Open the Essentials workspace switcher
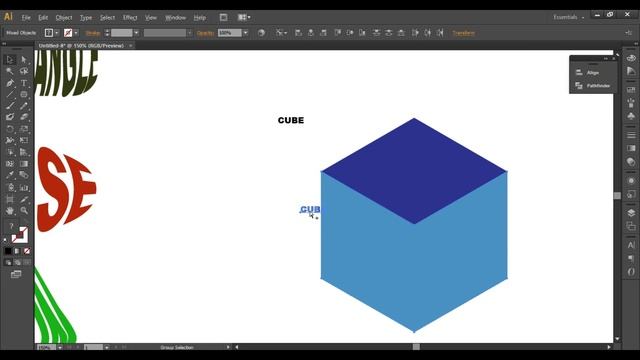The image size is (640, 360). tap(568, 17)
